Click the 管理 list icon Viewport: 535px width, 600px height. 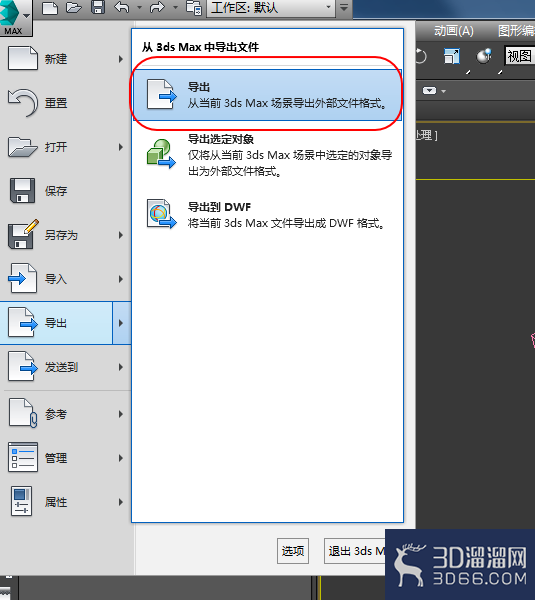coord(23,457)
